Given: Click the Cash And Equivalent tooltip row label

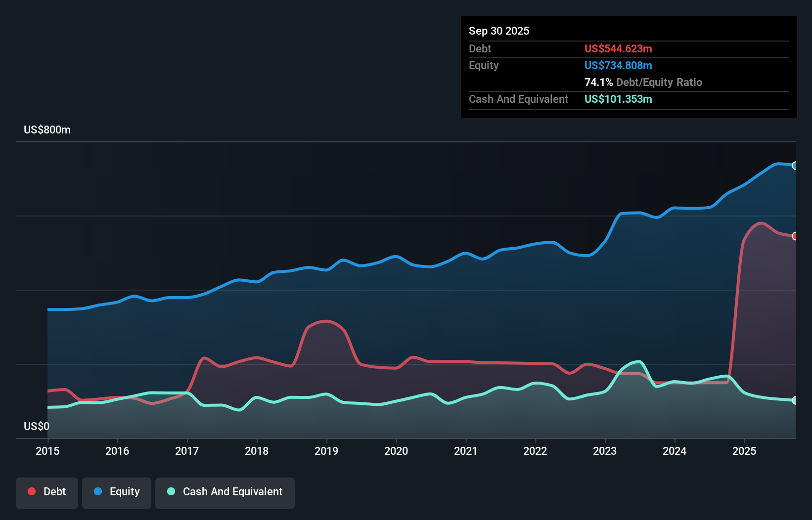Looking at the screenshot, I should coord(519,99).
